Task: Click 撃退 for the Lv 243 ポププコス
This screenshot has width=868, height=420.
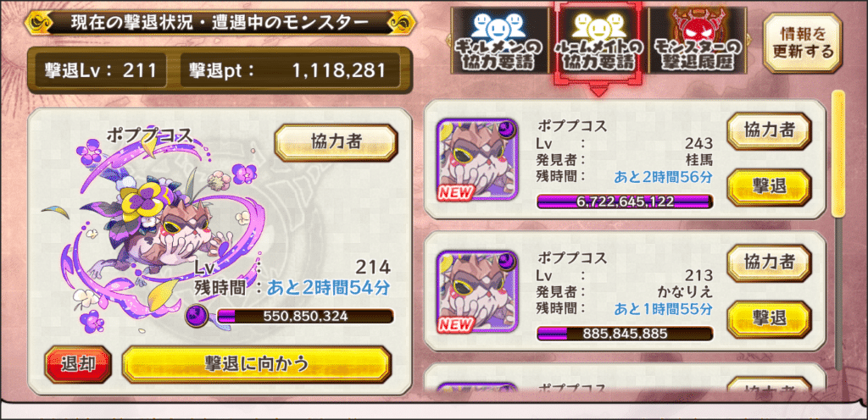Action: point(768,186)
